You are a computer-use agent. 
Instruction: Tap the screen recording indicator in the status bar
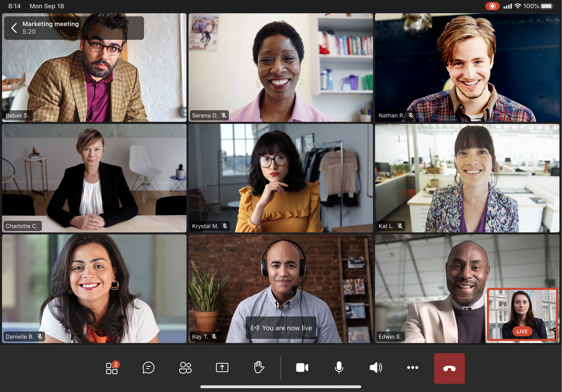coord(493,6)
